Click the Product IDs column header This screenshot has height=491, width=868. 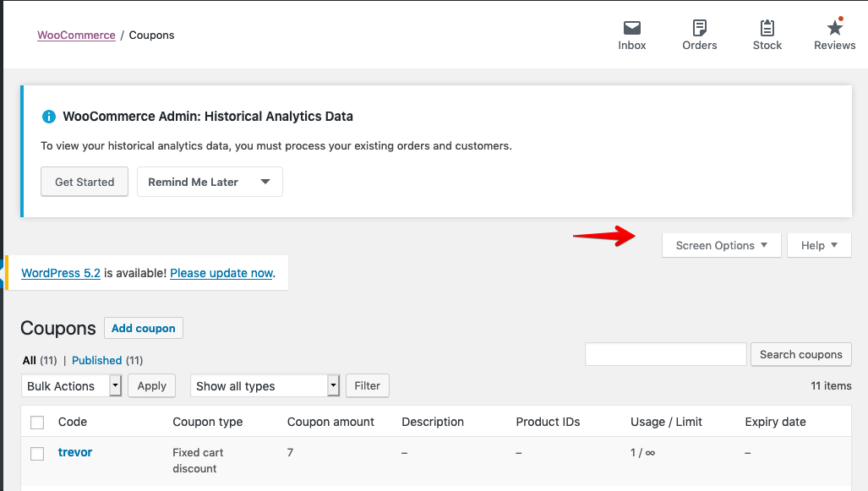pyautogui.click(x=548, y=422)
